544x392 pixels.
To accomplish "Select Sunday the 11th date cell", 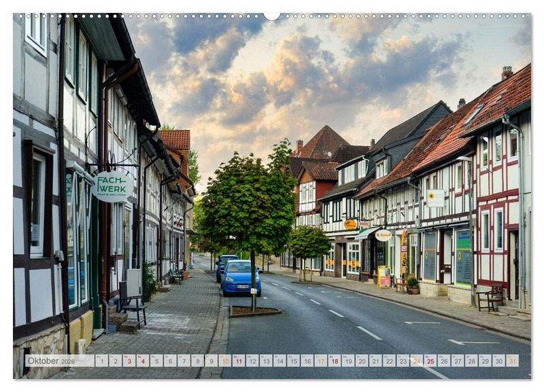I will tap(238, 361).
